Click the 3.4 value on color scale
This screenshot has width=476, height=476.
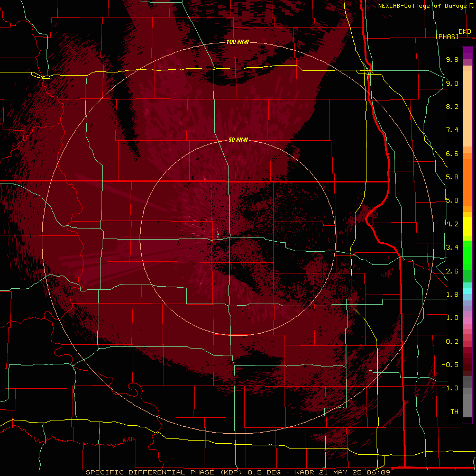pos(452,248)
